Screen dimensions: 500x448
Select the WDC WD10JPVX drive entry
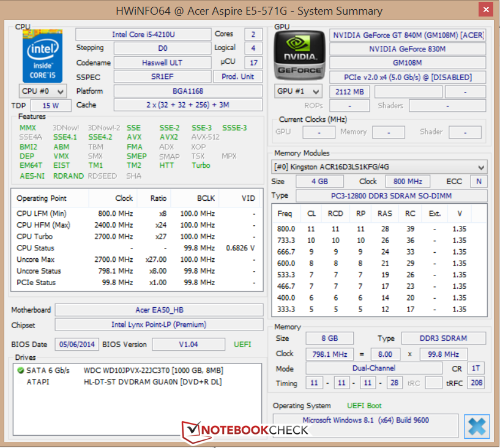[x=137, y=370]
